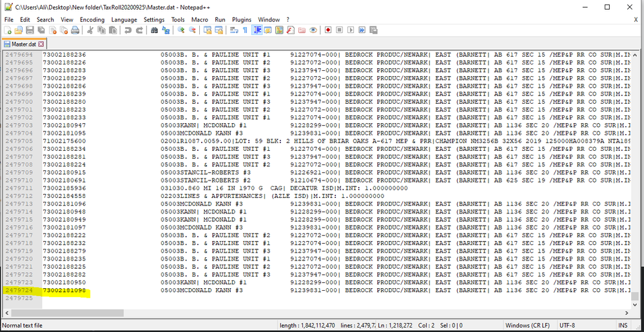Toggle the Document Map icon
The image size is (644, 332).
point(279,30)
